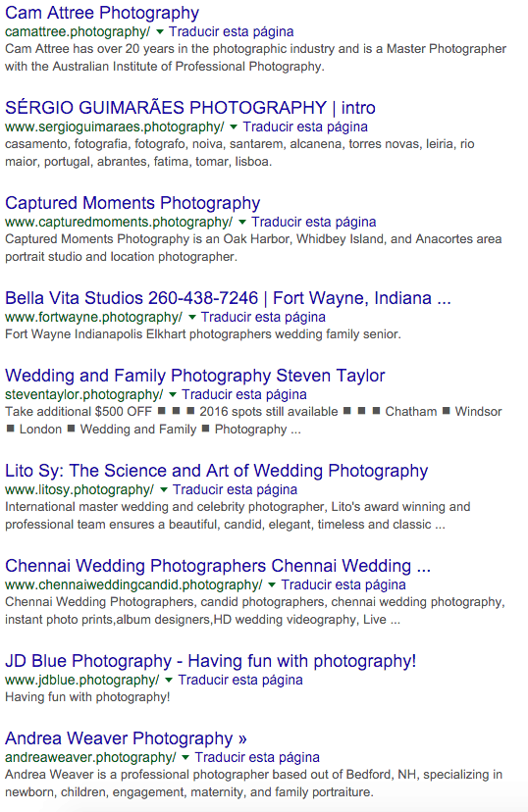Open Wedding and Family Photography Steven Taylor
The image size is (528, 812).
point(195,376)
